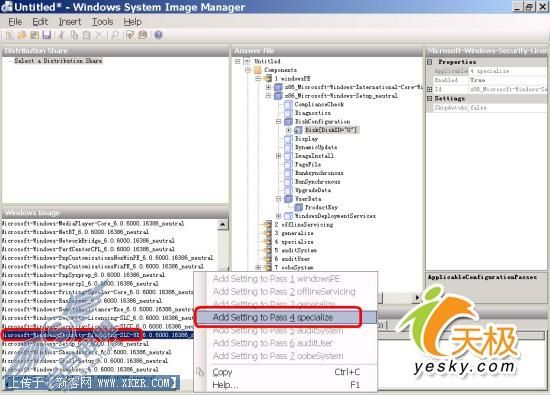Click the Validate Answer File toolbar icon
This screenshot has width=550, height=395.
pyautogui.click(x=130, y=35)
